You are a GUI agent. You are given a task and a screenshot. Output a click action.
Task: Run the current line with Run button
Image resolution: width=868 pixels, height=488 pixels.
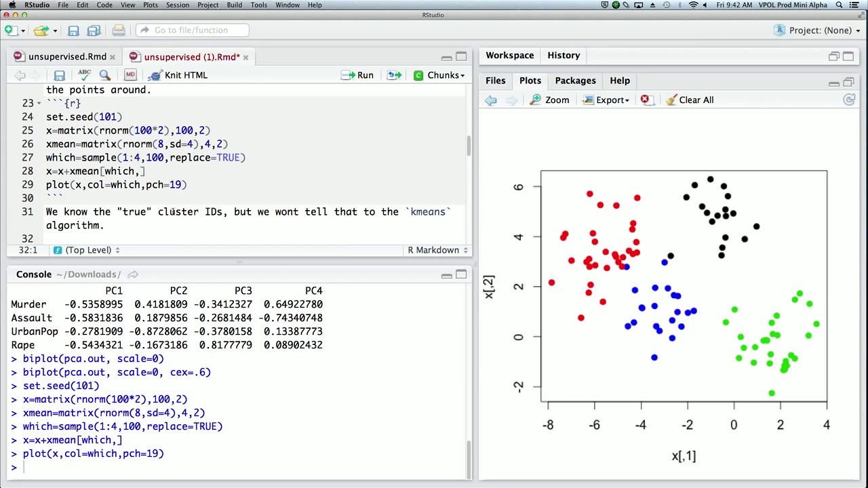[357, 75]
